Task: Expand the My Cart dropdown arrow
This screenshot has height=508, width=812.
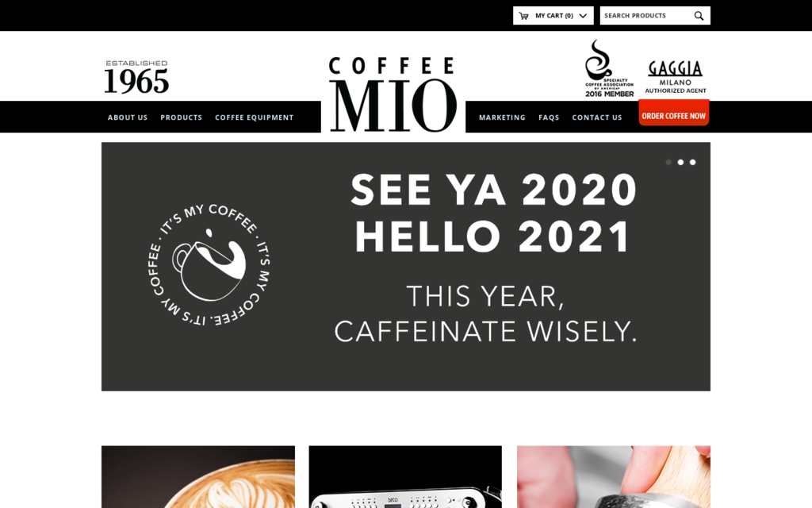Action: (x=583, y=16)
